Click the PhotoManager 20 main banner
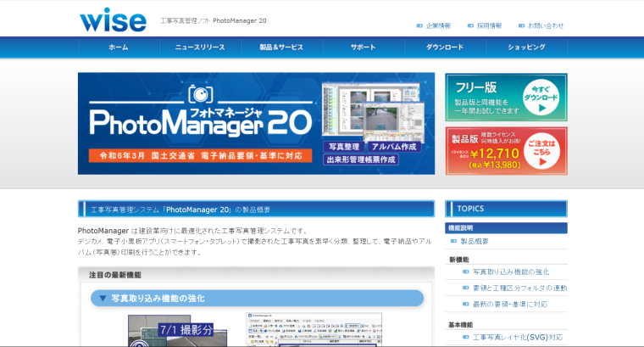The image size is (644, 347). (x=256, y=123)
